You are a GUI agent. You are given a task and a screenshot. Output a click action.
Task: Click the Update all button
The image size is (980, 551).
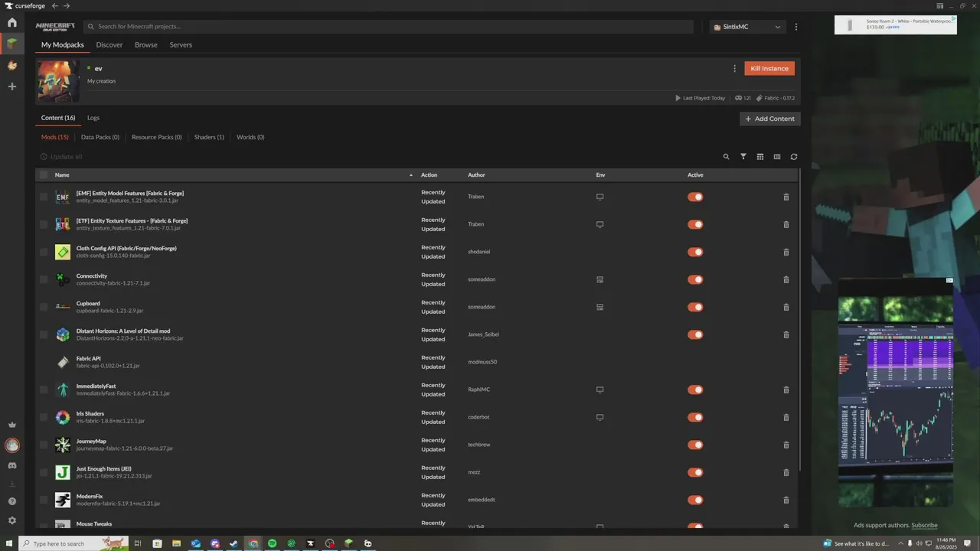[x=61, y=157]
